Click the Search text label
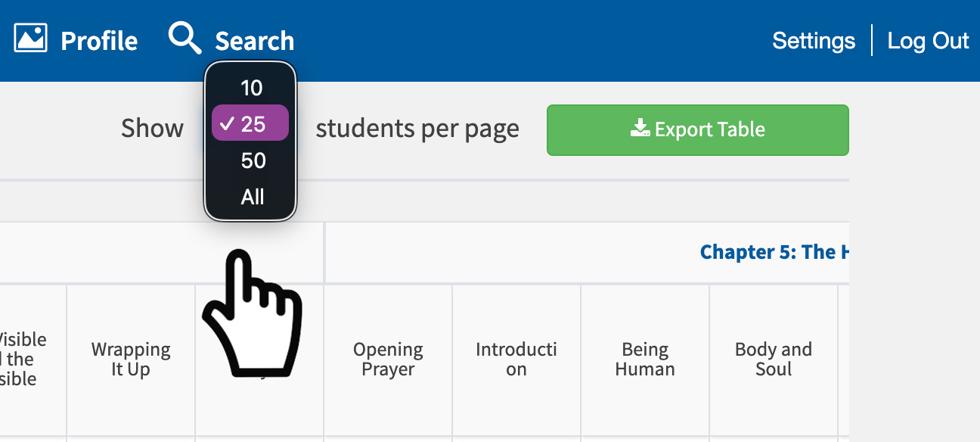 (254, 40)
